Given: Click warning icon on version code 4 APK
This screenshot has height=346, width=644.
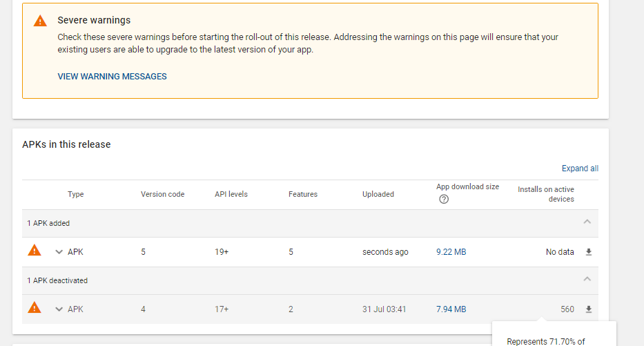Looking at the screenshot, I should [35, 307].
